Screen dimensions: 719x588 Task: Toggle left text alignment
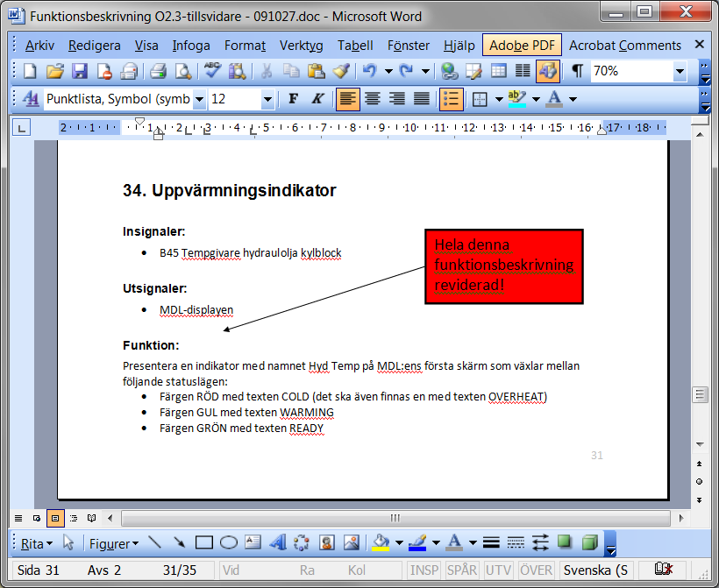point(347,99)
